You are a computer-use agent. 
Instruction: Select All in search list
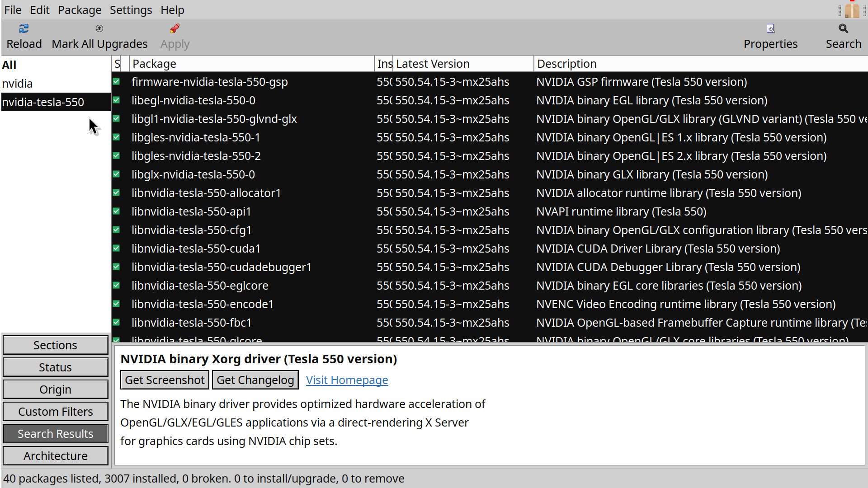pyautogui.click(x=56, y=65)
